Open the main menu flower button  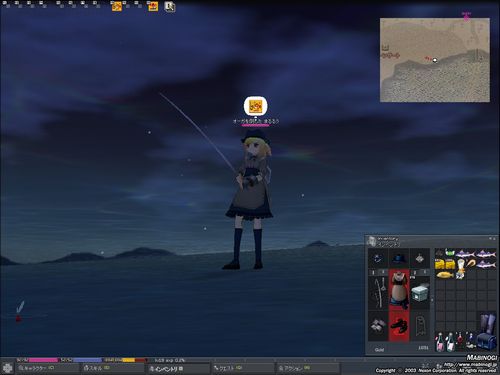coord(7,368)
